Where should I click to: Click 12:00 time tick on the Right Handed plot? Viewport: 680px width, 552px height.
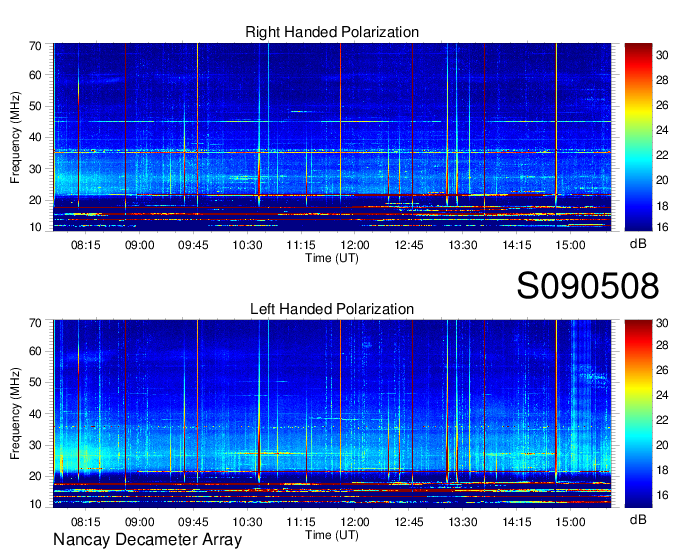coord(355,245)
